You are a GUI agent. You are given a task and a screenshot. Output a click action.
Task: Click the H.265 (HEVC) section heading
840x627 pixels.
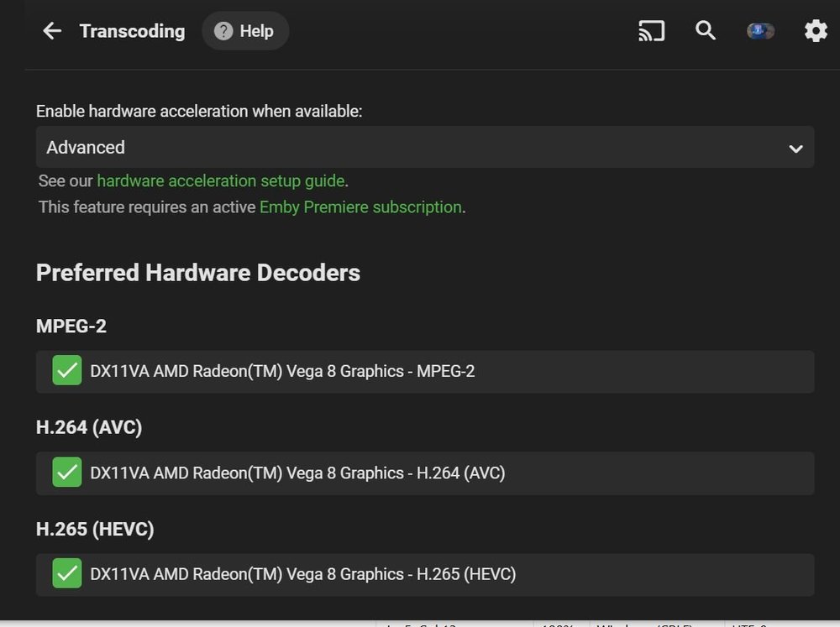(x=95, y=530)
